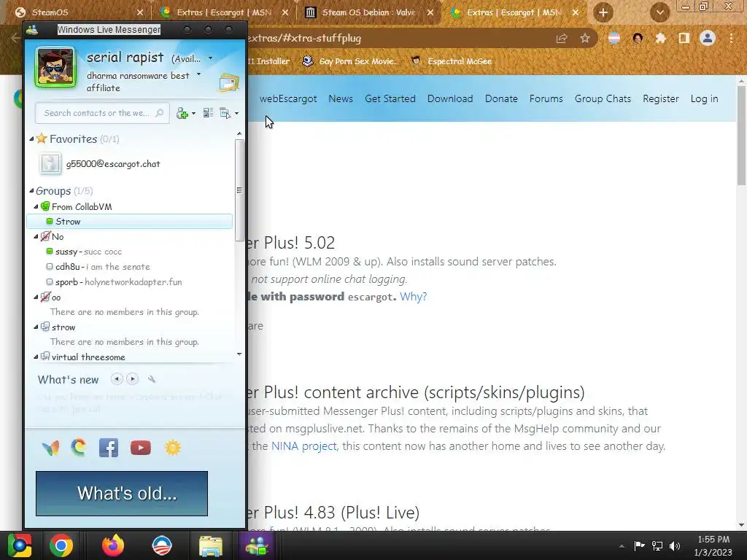Open the Chrome profile avatar icon
This screenshot has width=747, height=560.
[x=708, y=38]
